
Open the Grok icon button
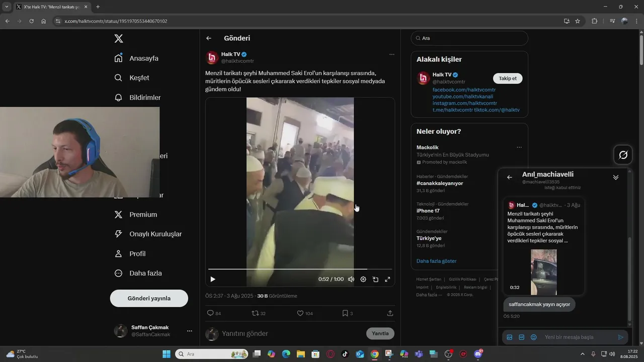click(x=623, y=155)
